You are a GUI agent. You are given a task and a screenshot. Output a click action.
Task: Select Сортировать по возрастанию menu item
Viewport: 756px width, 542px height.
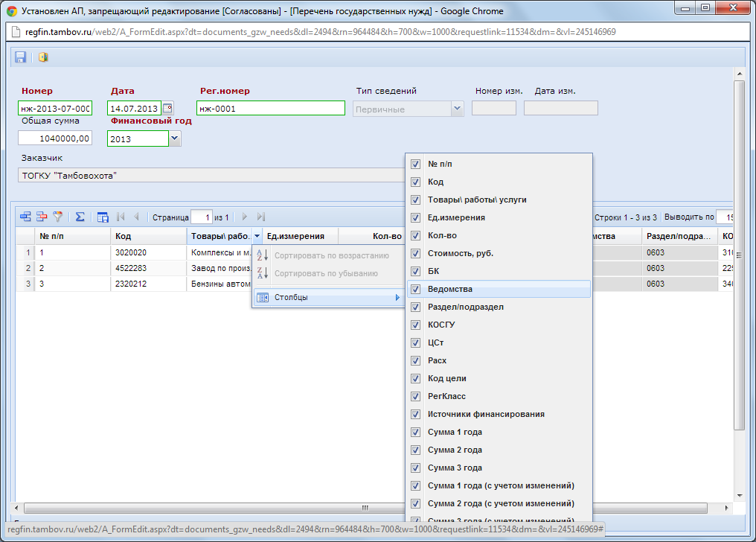coord(331,255)
